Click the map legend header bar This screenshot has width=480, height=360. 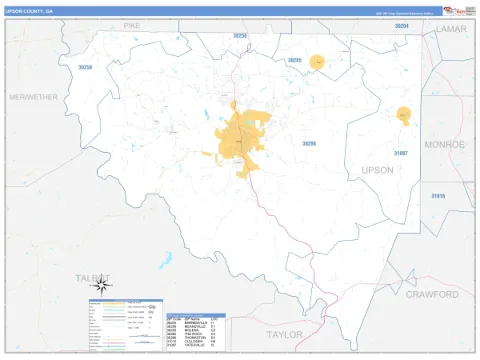click(x=126, y=300)
